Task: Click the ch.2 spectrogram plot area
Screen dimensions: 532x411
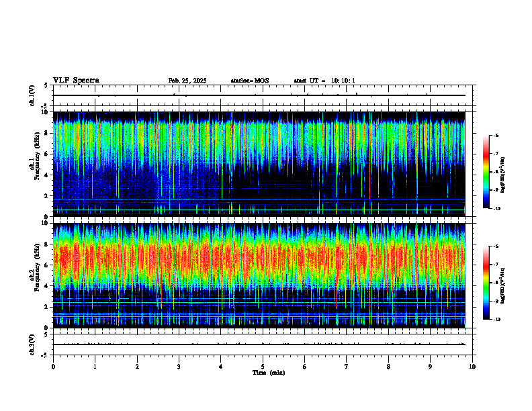Action: point(259,275)
